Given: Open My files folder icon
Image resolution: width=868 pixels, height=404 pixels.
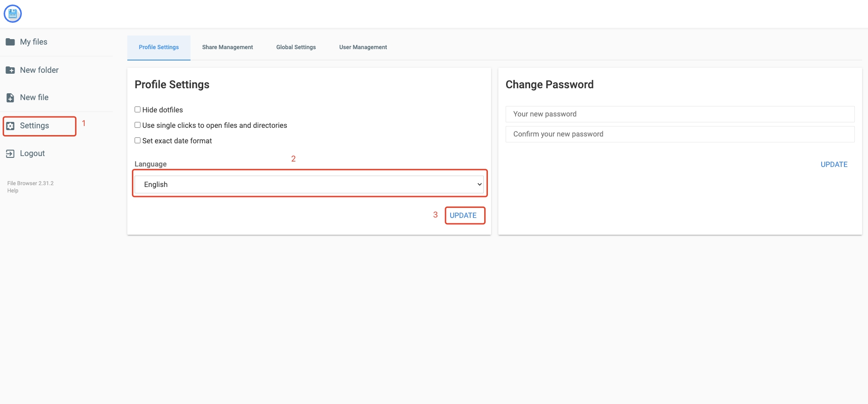Looking at the screenshot, I should click(x=10, y=42).
